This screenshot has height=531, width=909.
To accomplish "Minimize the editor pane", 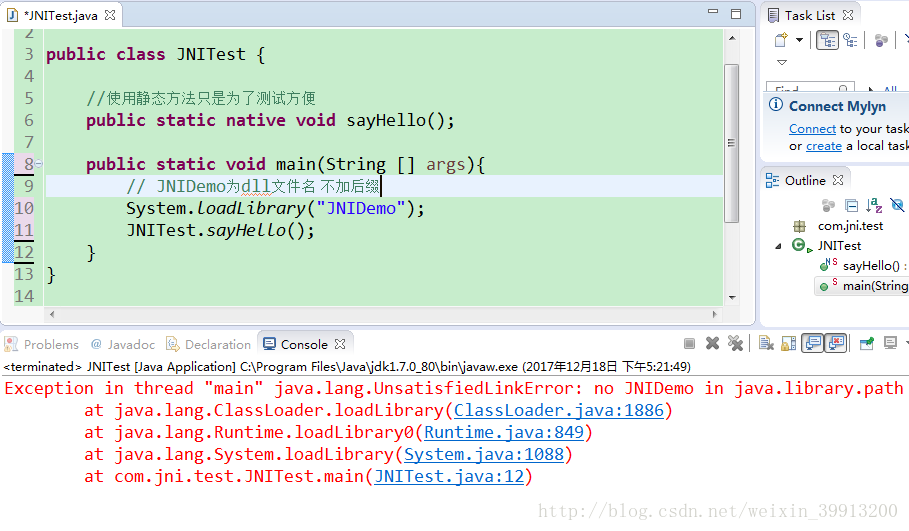I will click(713, 15).
